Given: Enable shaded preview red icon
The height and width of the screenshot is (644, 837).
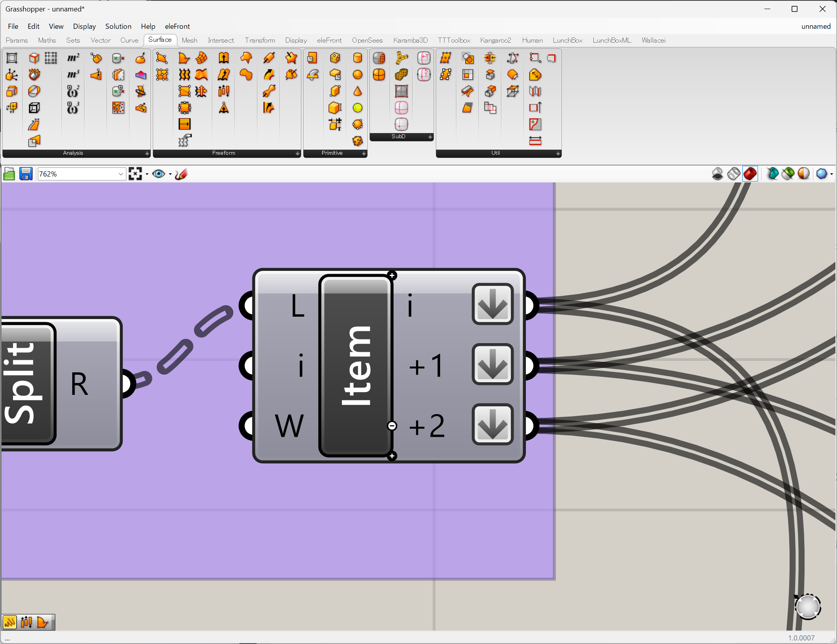Looking at the screenshot, I should coord(750,174).
